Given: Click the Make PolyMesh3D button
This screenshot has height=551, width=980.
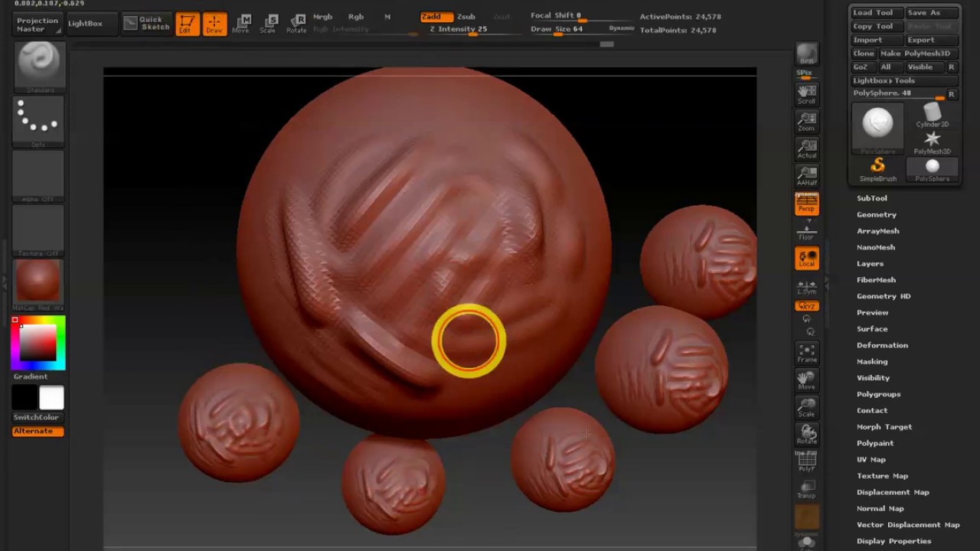Looking at the screenshot, I should (x=918, y=54).
